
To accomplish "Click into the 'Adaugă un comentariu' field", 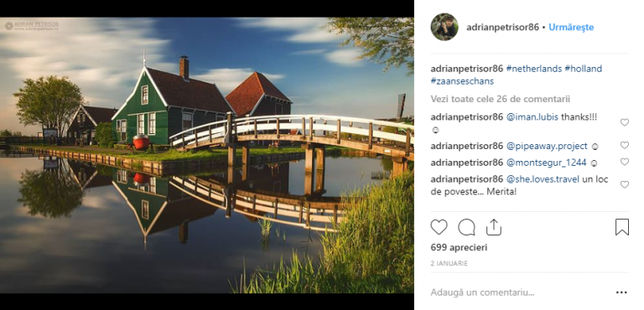I will (520, 292).
